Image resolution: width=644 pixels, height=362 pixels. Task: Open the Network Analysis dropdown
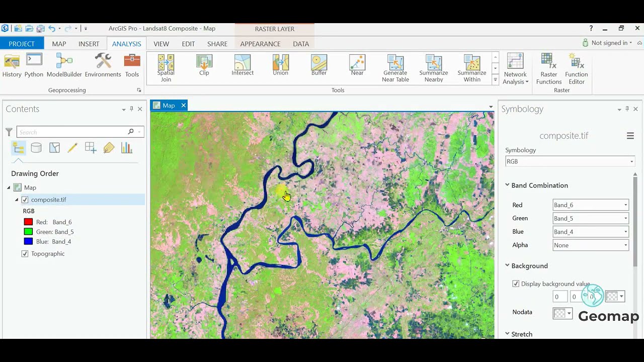click(516, 69)
